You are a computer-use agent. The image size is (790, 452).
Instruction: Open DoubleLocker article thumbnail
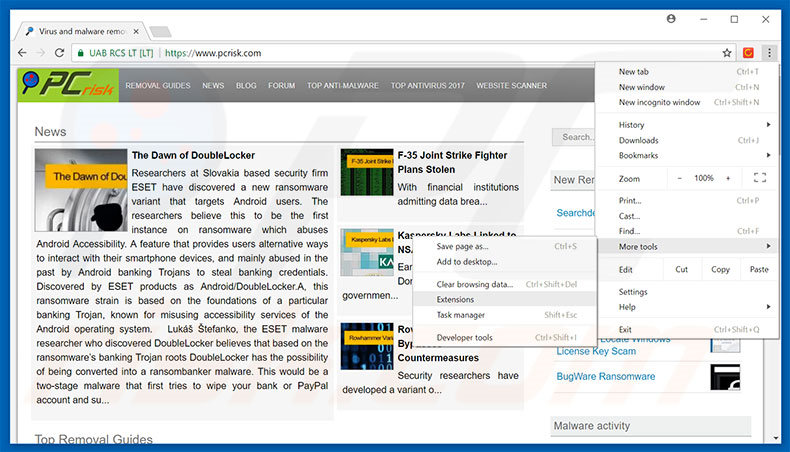click(x=81, y=190)
